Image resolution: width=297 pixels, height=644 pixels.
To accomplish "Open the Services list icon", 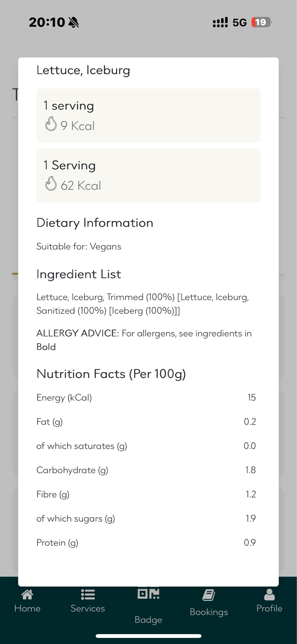I will coord(88,594).
